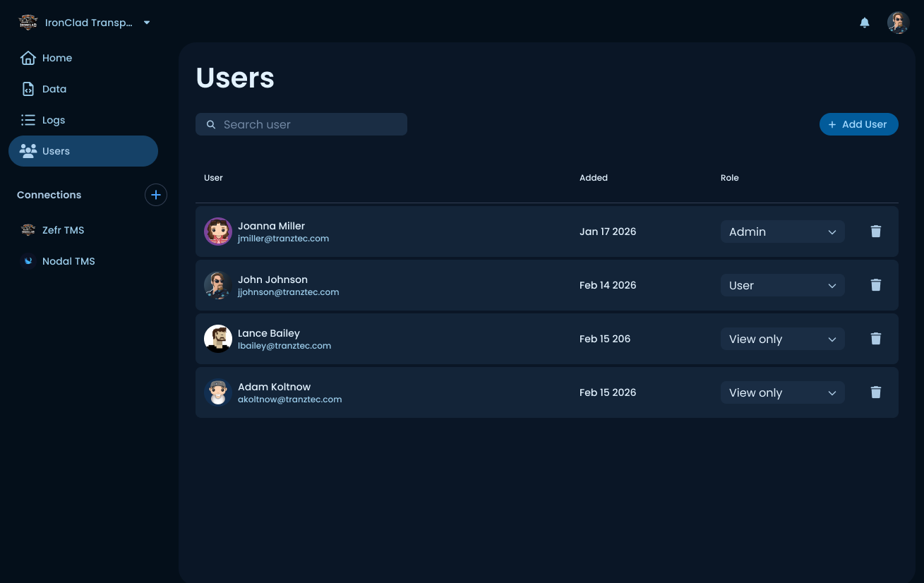This screenshot has width=924, height=583.
Task: Click the Feb 14 2026 added date
Action: point(608,285)
